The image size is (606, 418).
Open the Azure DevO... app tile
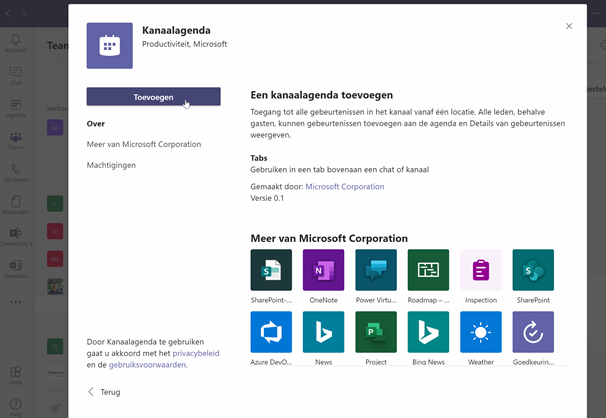(271, 332)
